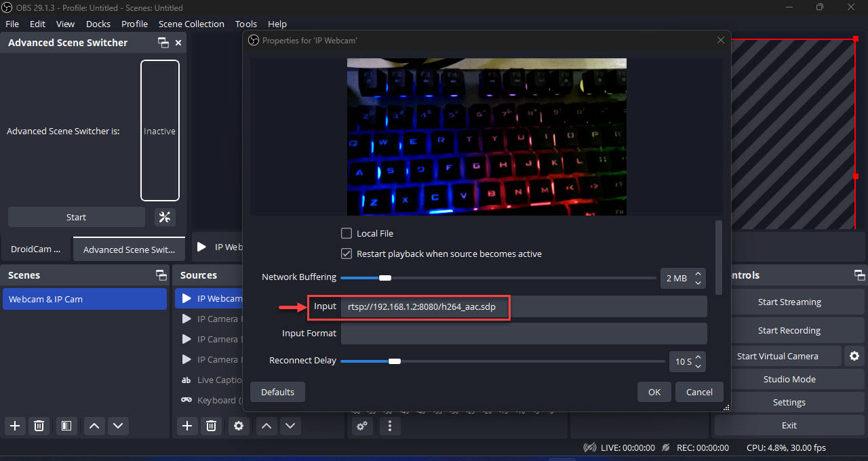Click the text icon beside Live Caption source
This screenshot has width=868, height=461.
tap(186, 380)
